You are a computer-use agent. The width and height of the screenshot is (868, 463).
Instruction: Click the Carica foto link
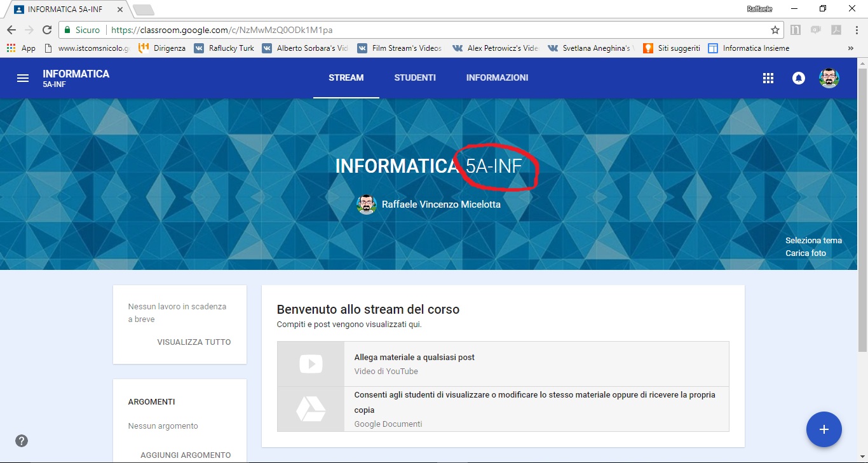tap(806, 253)
